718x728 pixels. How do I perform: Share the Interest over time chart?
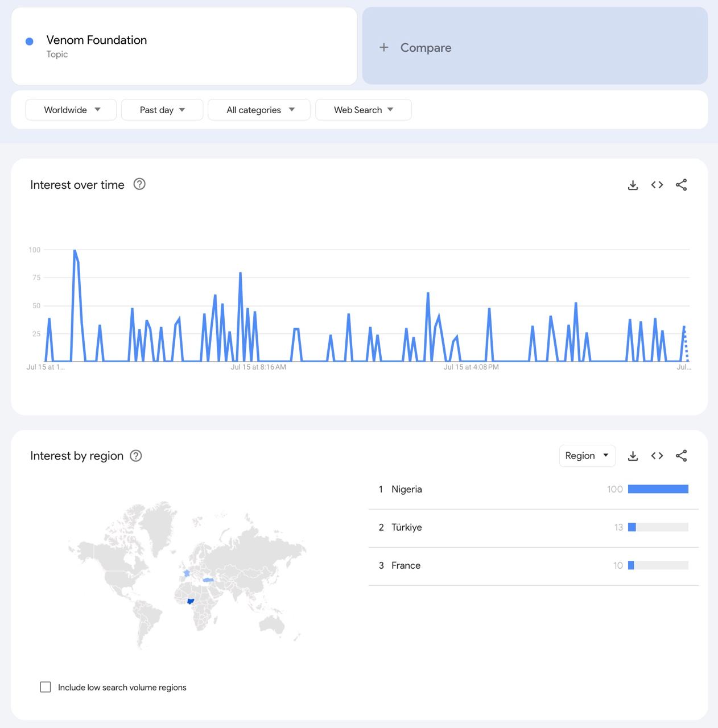[x=681, y=185]
